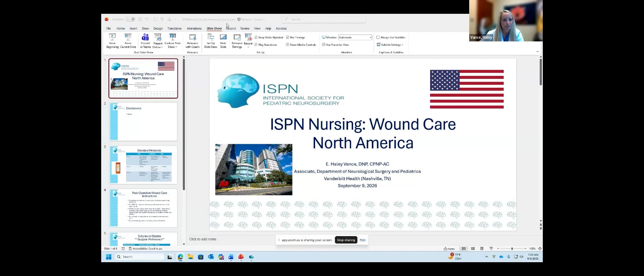Start slide show From Beginning
644x276 pixels.
(x=112, y=41)
